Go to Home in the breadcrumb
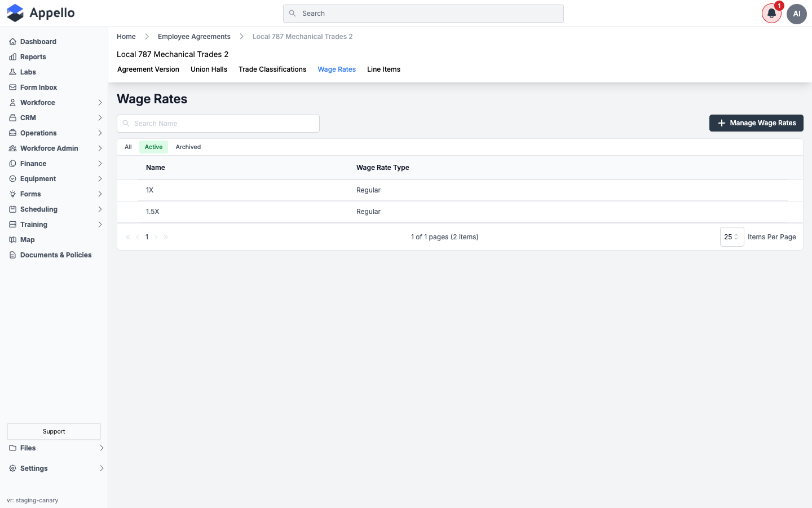Screen dimensions: 812x508 [126, 37]
